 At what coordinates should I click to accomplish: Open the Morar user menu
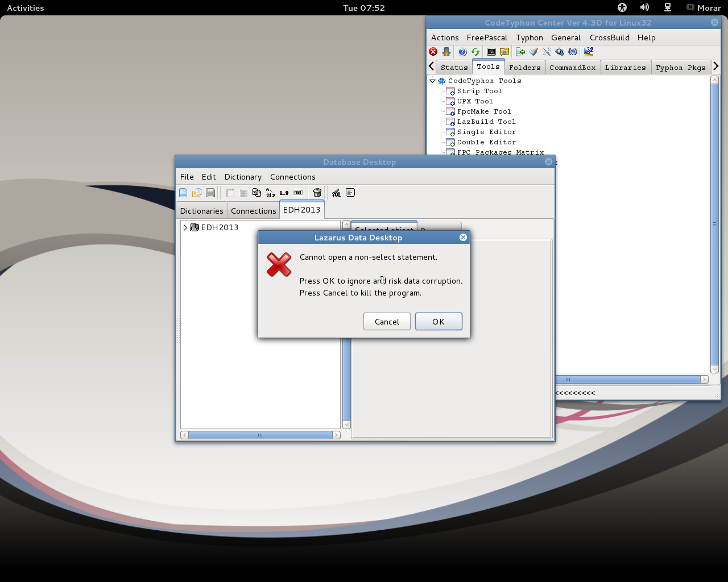[704, 8]
